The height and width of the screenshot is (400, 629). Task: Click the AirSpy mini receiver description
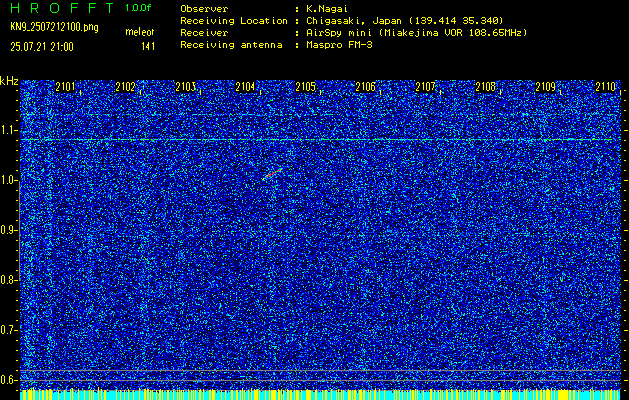417,33
